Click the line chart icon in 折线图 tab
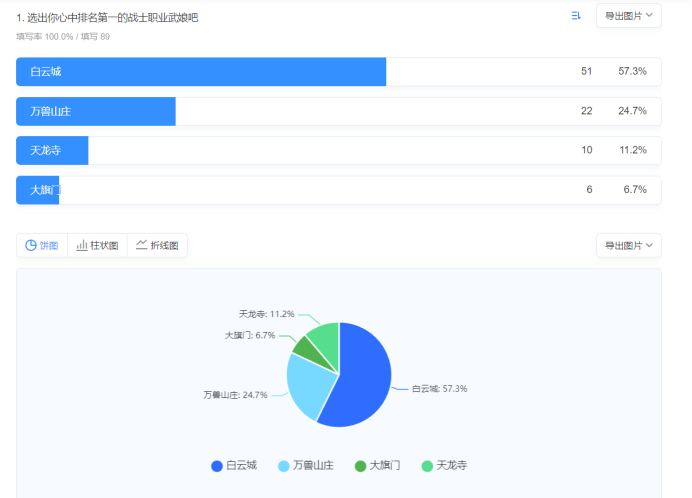This screenshot has width=692, height=498. tap(141, 245)
